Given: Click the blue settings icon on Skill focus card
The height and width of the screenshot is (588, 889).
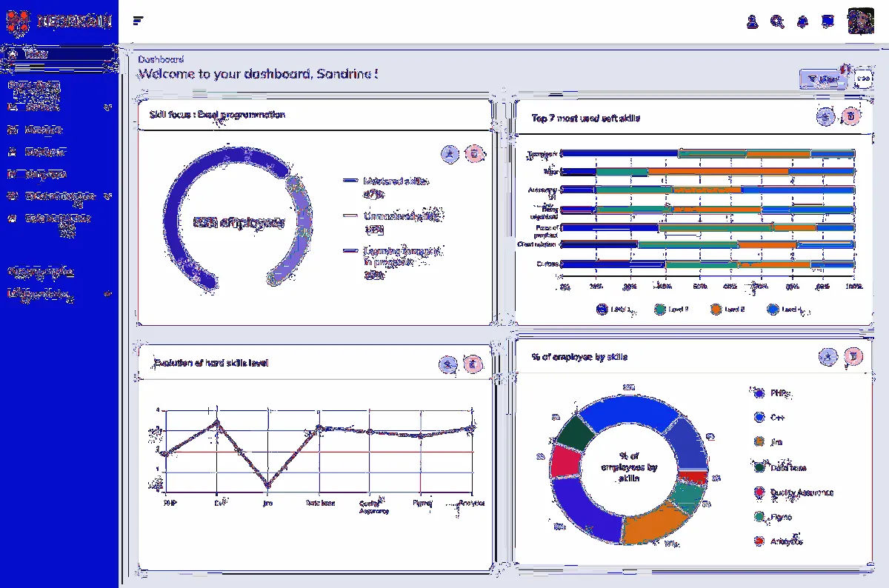Looking at the screenshot, I should 449,154.
